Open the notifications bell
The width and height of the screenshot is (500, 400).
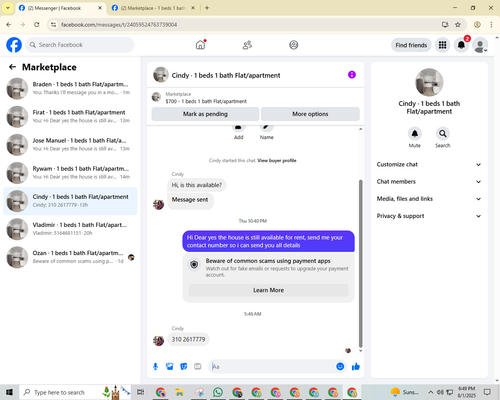(x=461, y=45)
